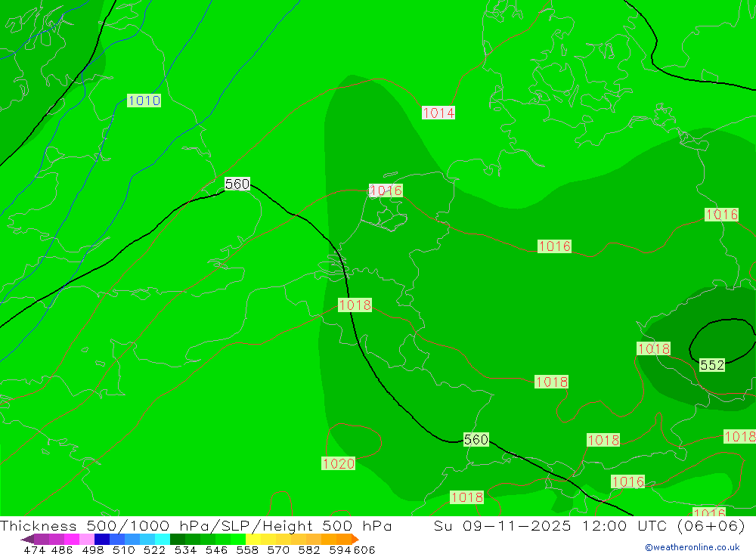Click the 1014 isobar label

(x=438, y=113)
